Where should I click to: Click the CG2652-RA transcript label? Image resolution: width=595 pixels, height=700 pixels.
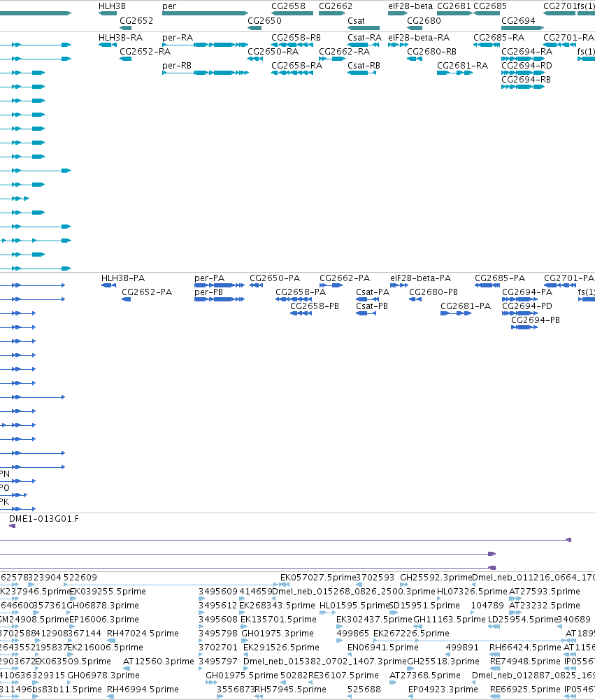[x=145, y=51]
